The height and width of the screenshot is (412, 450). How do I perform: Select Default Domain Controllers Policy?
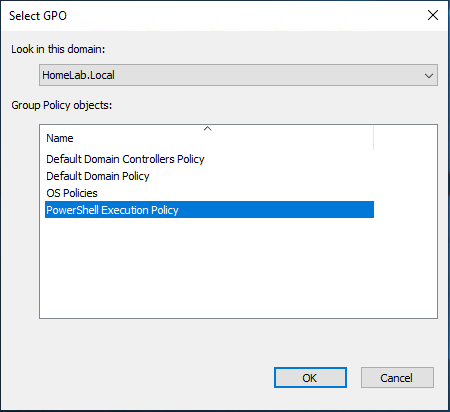(125, 159)
